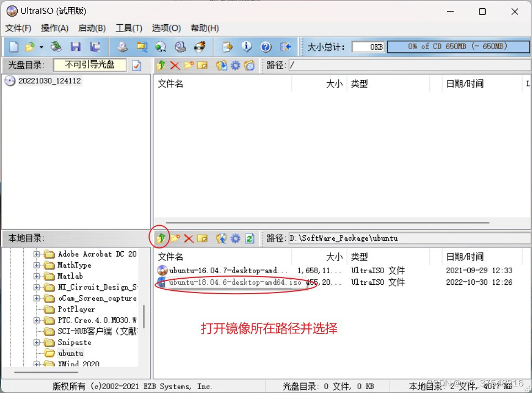Open the 工具(T) menu
Image resolution: width=532 pixels, height=393 pixels.
[129, 28]
